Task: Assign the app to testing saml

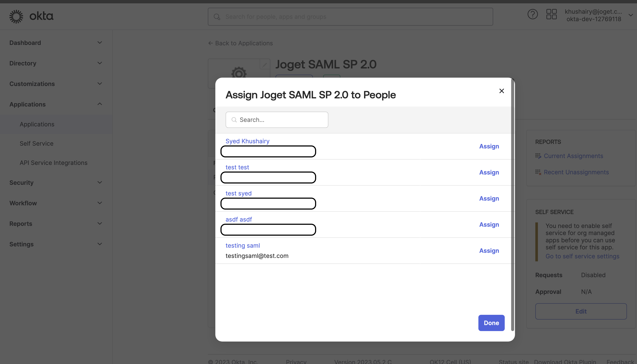Action: (489, 250)
